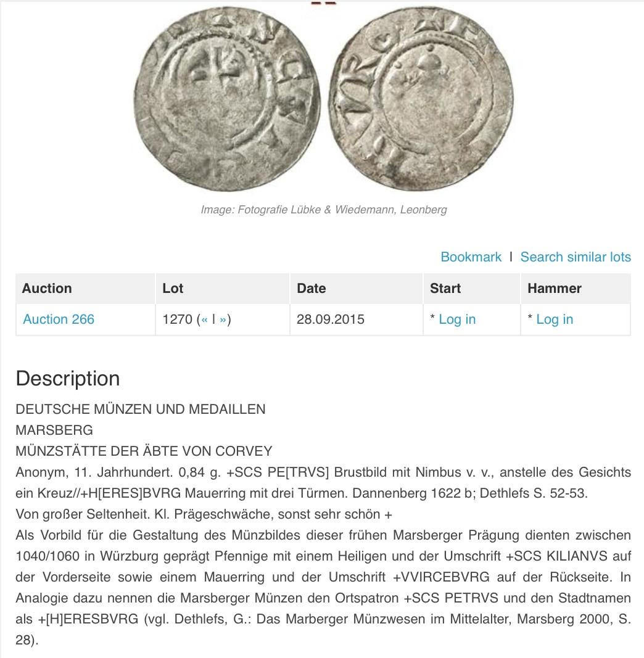The height and width of the screenshot is (658, 644).
Task: Open Search similar lots
Action: pos(576,257)
